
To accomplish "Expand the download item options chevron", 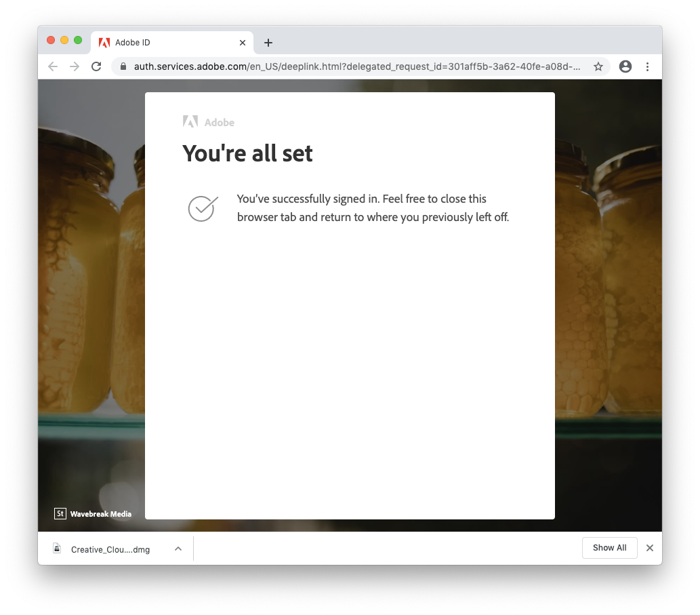I will point(178,549).
